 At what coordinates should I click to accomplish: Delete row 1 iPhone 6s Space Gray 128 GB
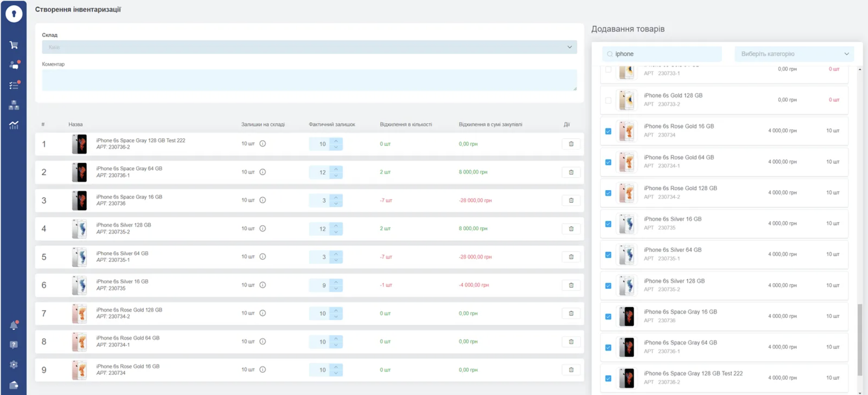click(x=571, y=144)
